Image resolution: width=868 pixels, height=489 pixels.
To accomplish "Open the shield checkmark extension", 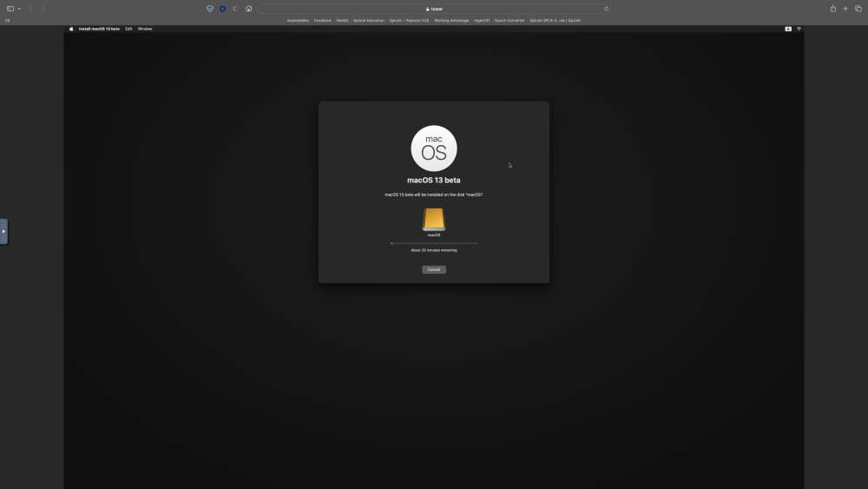I will (210, 9).
